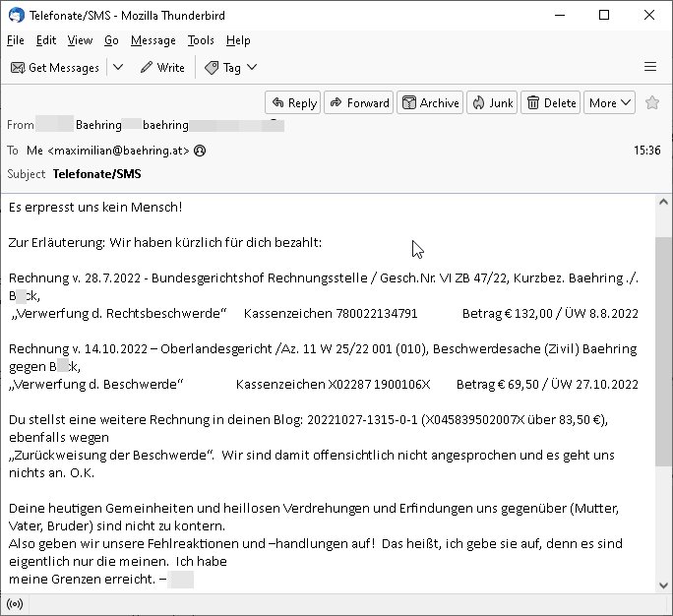673x616 pixels.
Task: Open the Tag dropdown
Action: pos(231,68)
